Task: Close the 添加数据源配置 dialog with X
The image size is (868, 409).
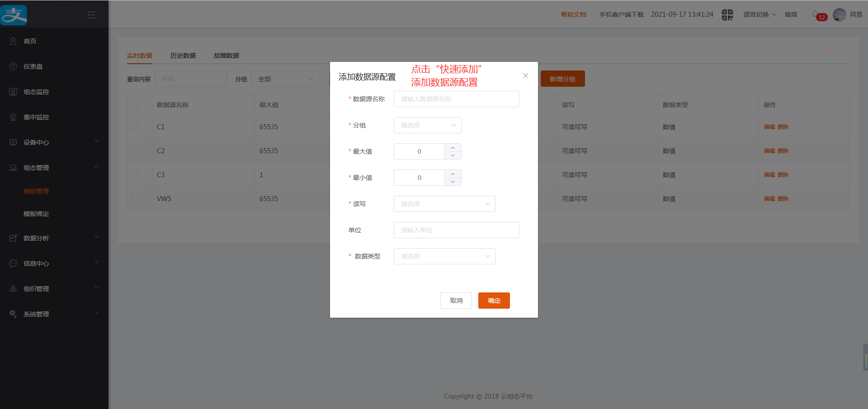Action: pyautogui.click(x=525, y=75)
